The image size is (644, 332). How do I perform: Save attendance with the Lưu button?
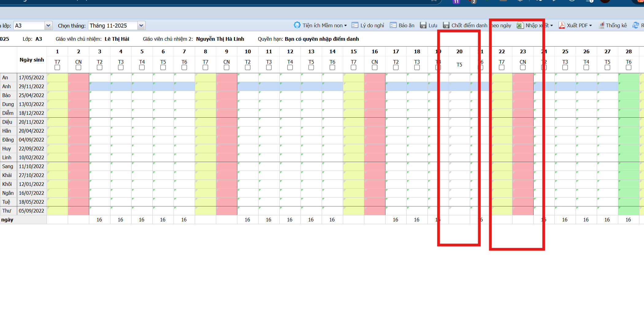tap(429, 25)
